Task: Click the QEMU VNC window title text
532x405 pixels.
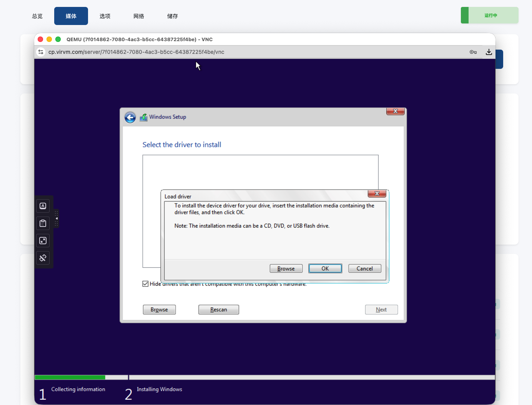Action: click(140, 39)
